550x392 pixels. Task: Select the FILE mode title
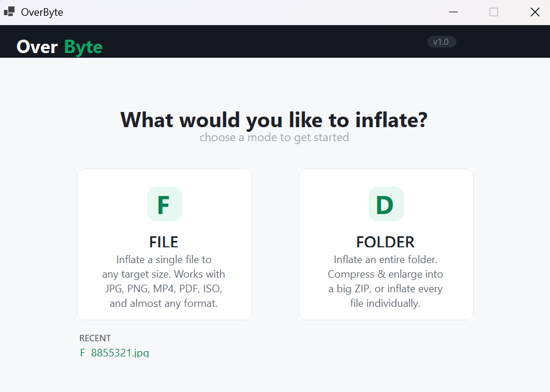click(x=164, y=242)
